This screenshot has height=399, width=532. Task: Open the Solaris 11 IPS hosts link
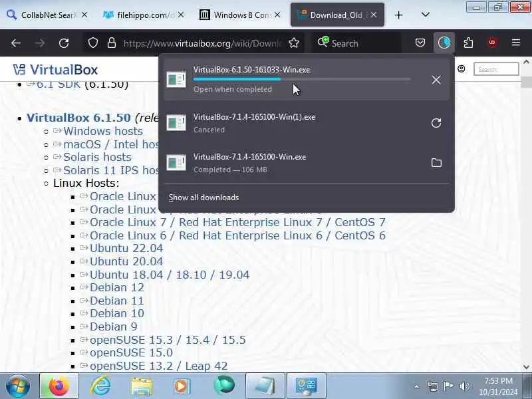click(111, 170)
